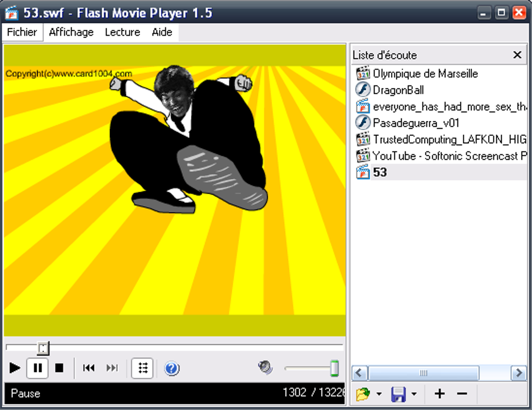
Task: Open help with the blue question icon
Action: point(172,368)
